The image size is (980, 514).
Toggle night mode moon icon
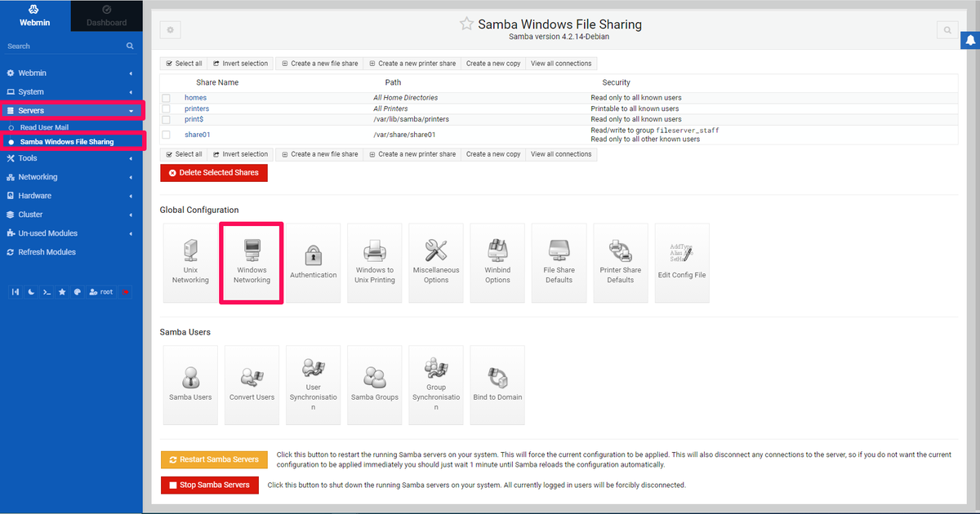coord(31,291)
